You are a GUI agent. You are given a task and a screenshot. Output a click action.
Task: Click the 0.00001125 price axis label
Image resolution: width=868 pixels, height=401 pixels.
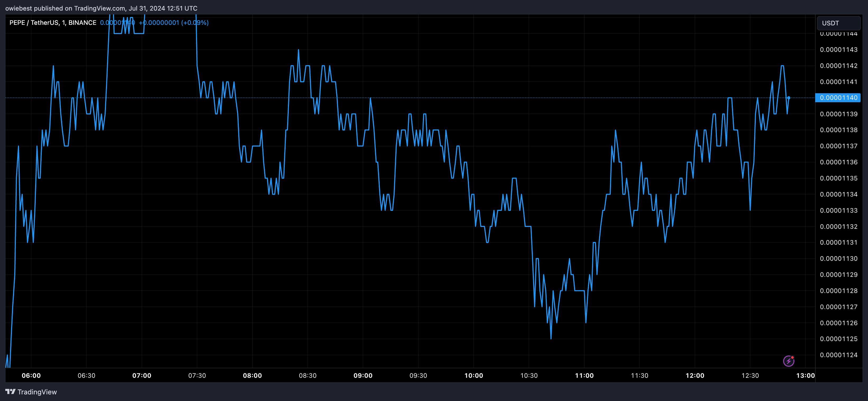[x=839, y=339]
